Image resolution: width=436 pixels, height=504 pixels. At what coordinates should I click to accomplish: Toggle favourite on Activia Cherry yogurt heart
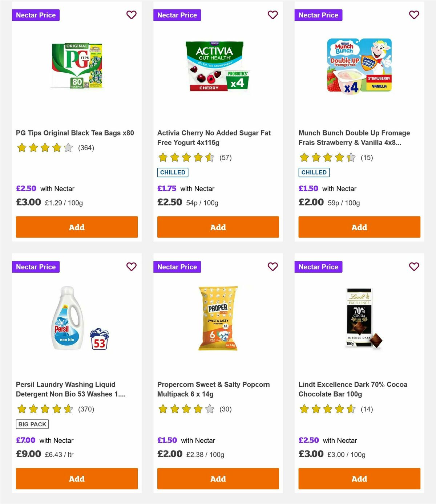(x=273, y=15)
